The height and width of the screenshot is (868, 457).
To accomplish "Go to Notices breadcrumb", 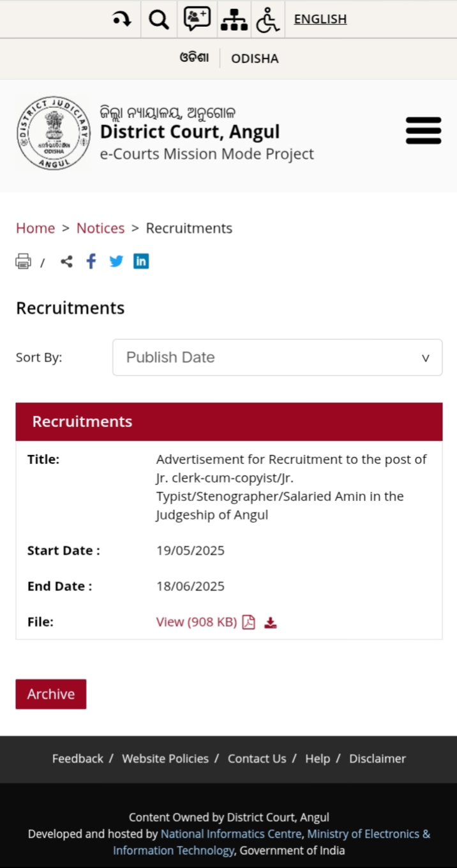I will 101,228.
